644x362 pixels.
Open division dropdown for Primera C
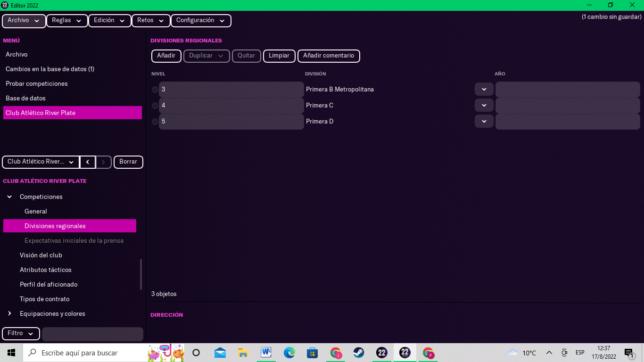(x=484, y=106)
